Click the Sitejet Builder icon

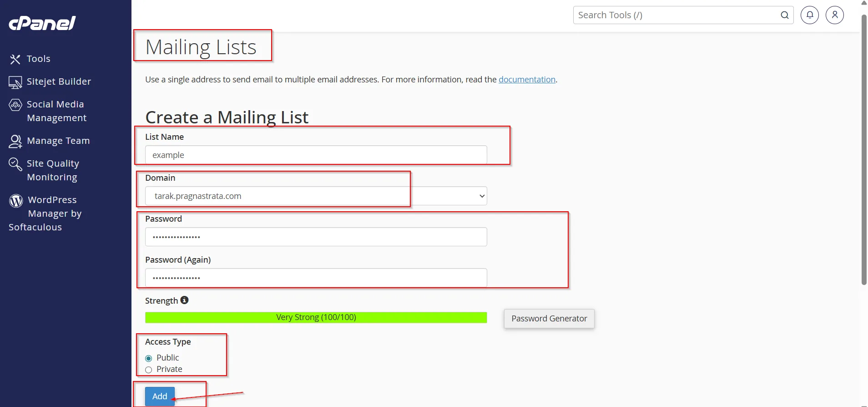point(15,82)
